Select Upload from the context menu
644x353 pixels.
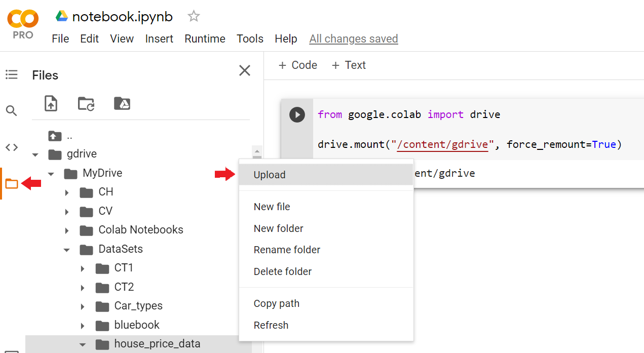269,174
